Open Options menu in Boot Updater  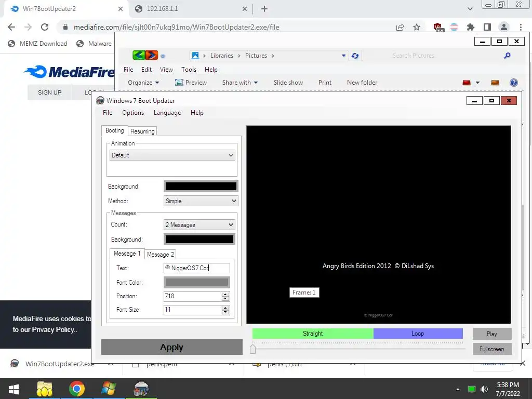133,113
